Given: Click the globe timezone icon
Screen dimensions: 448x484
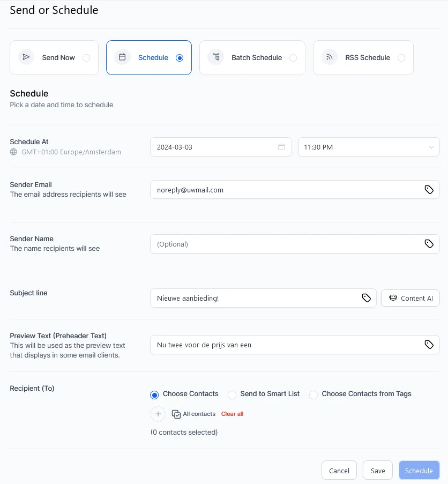Looking at the screenshot, I should click(13, 152).
